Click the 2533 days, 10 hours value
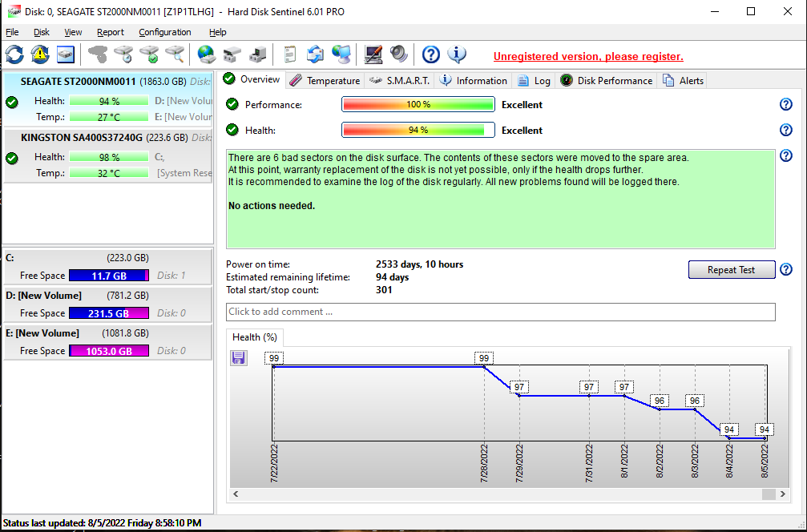807x532 pixels. pyautogui.click(x=419, y=264)
